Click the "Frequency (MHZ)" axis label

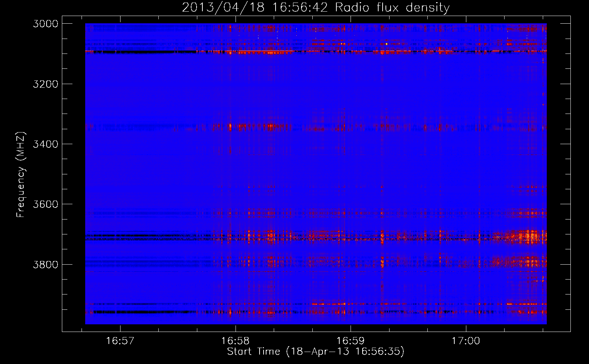point(21,175)
